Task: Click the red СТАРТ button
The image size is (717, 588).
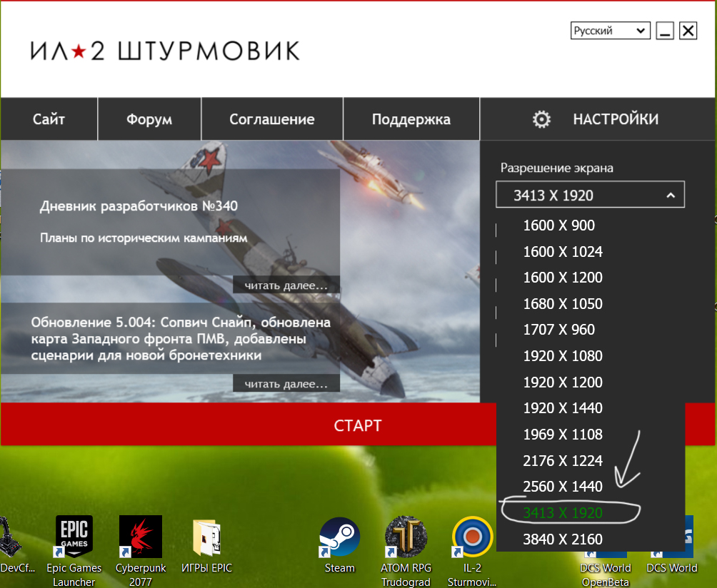Action: 249,425
